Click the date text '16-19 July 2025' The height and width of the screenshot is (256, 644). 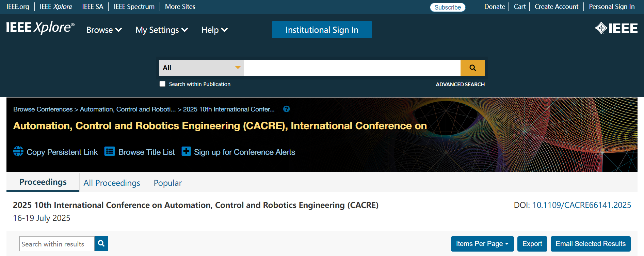click(x=42, y=218)
